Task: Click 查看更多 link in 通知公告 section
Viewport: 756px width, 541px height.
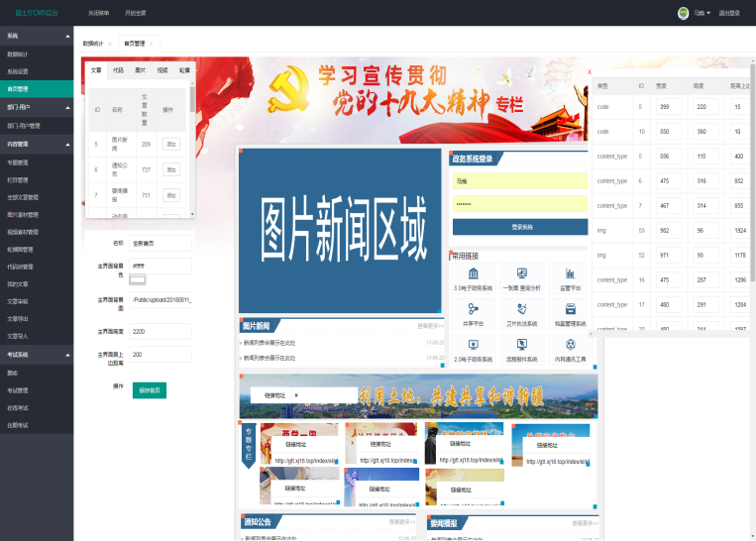Action: tap(402, 522)
